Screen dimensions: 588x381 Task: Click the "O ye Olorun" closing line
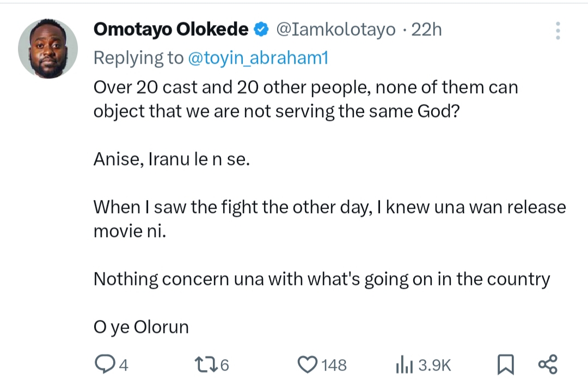[141, 327]
